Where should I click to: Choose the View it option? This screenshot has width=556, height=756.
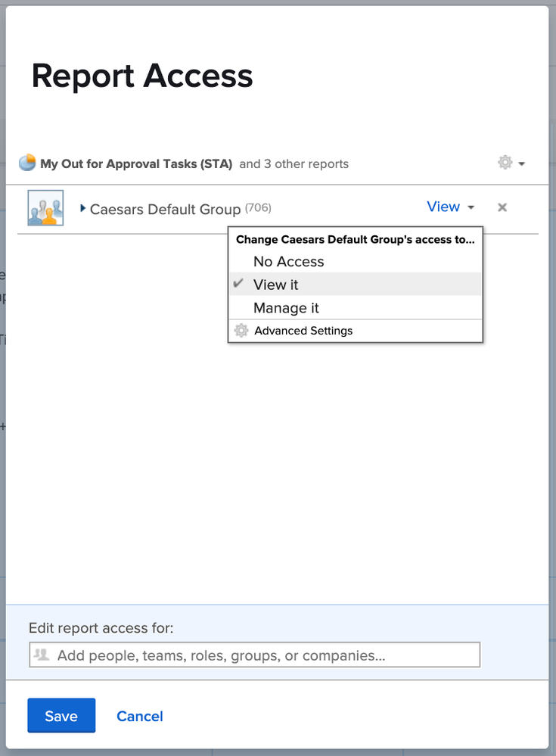pyautogui.click(x=276, y=285)
